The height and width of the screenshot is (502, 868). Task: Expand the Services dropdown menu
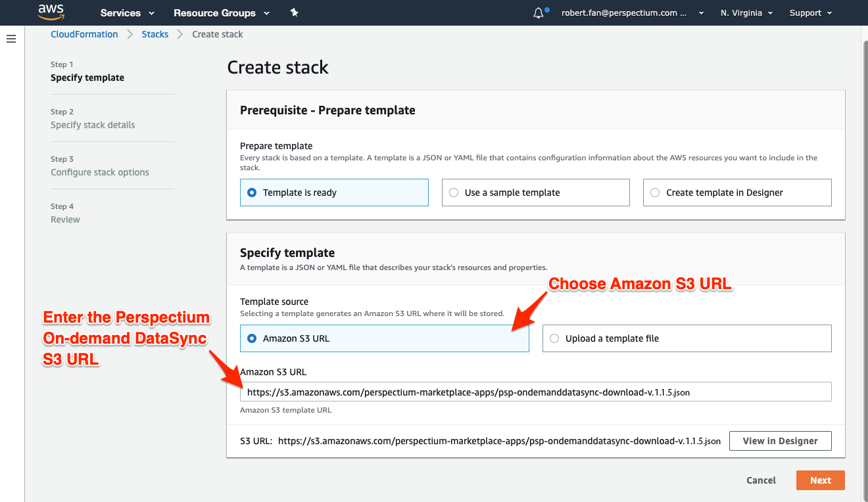pos(128,12)
